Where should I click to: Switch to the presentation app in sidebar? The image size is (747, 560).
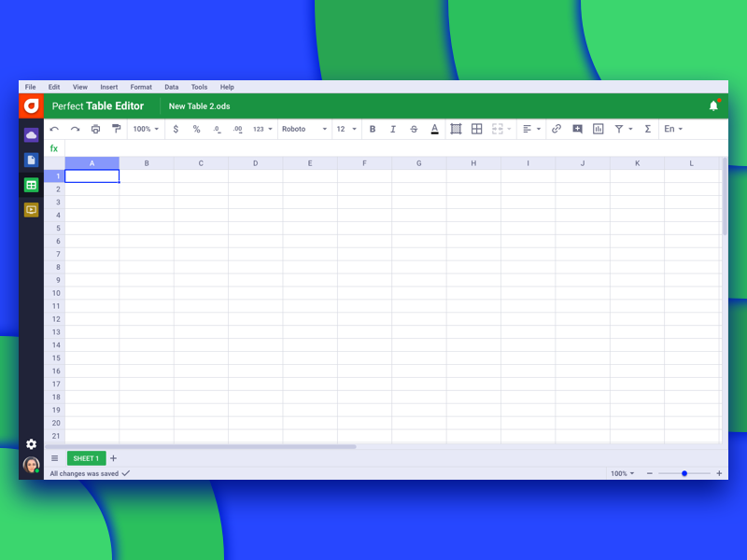pyautogui.click(x=31, y=210)
